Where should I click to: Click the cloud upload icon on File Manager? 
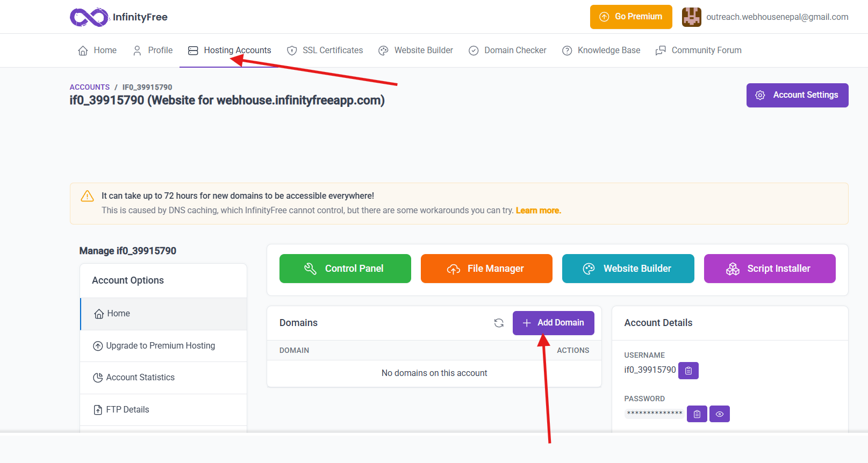click(x=454, y=269)
